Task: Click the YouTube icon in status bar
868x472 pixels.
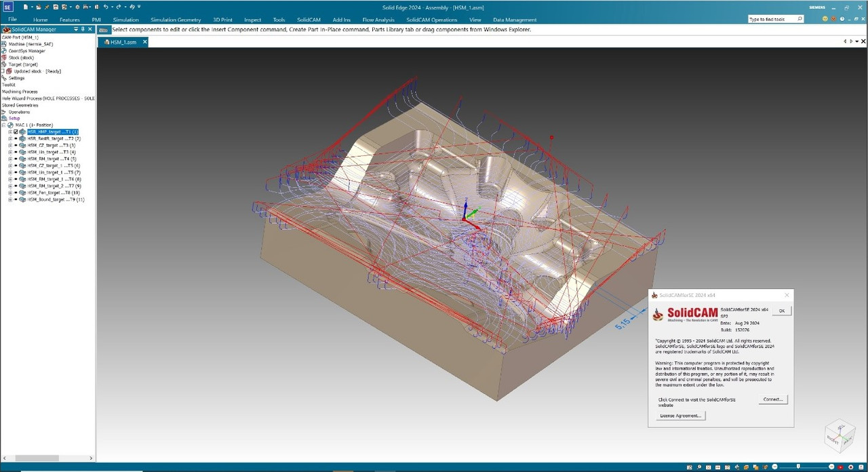Action: [840, 467]
